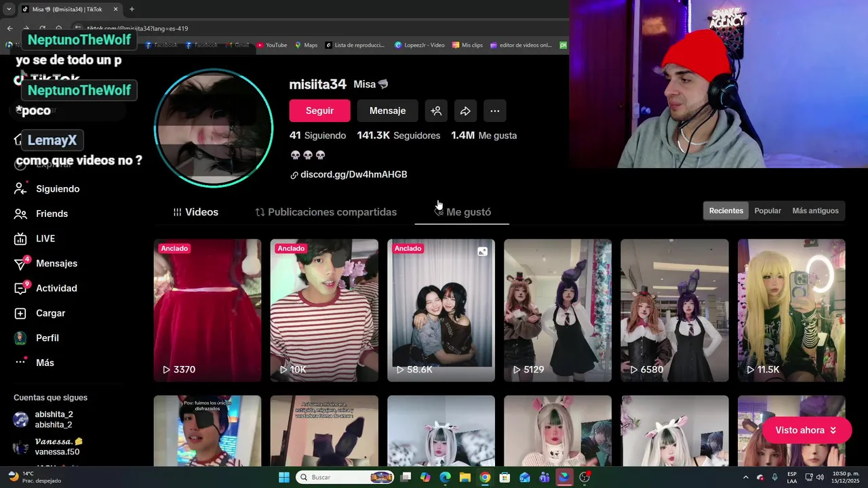The image size is (868, 488).
Task: Open the LopeezJr - Video bookmark
Action: (420, 45)
